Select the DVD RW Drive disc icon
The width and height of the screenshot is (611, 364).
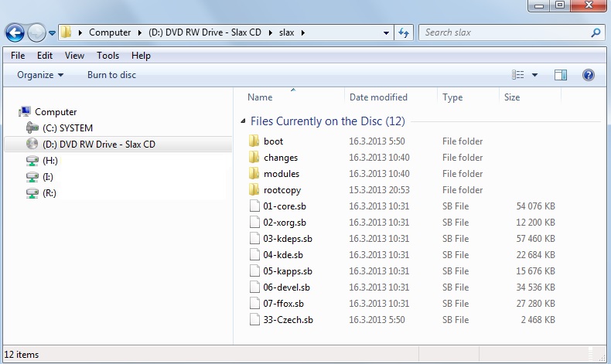[x=32, y=145]
